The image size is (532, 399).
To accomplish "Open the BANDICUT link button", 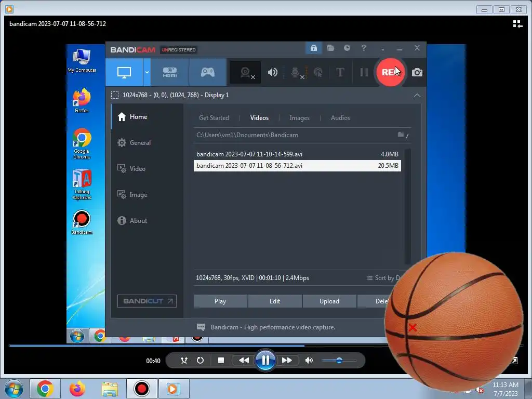I will coord(147,301).
